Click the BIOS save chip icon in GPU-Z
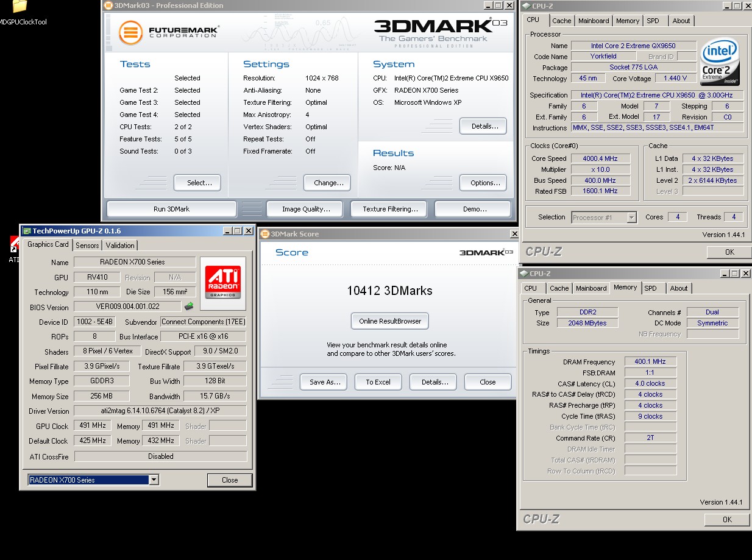Viewport: 752px width, 560px height. click(190, 307)
